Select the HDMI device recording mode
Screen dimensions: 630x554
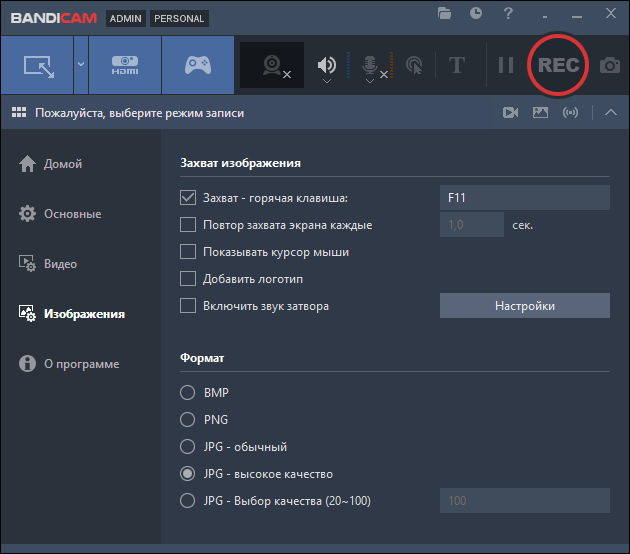tap(125, 66)
